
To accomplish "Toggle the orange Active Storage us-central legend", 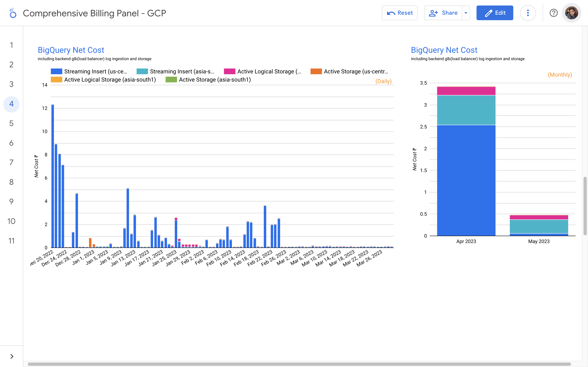I will tap(316, 71).
